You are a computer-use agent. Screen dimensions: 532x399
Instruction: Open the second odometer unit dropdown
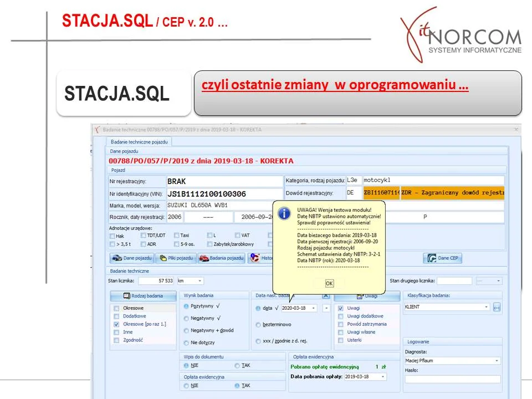[x=498, y=281]
